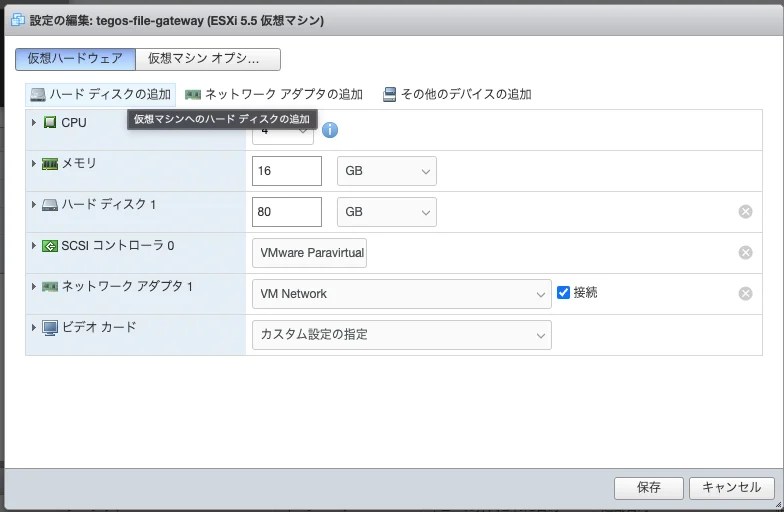Click the ネットワーク アダプタ 1 row label
784x512 pixels.
coord(127,286)
